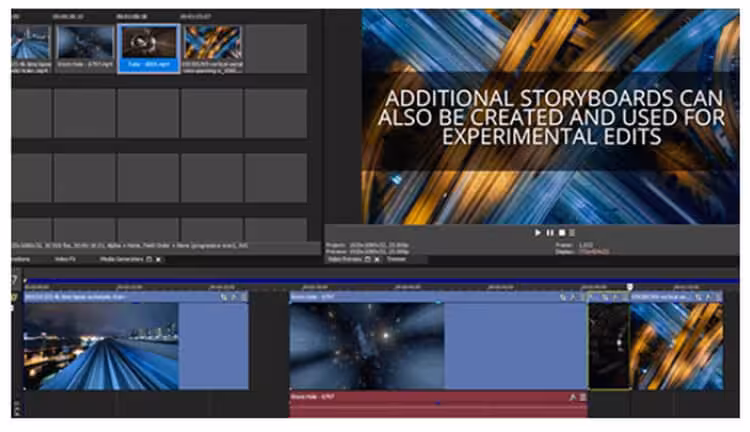Select the orange-blue aerial highway media thumbnail
This screenshot has height=432, width=750.
point(212,49)
